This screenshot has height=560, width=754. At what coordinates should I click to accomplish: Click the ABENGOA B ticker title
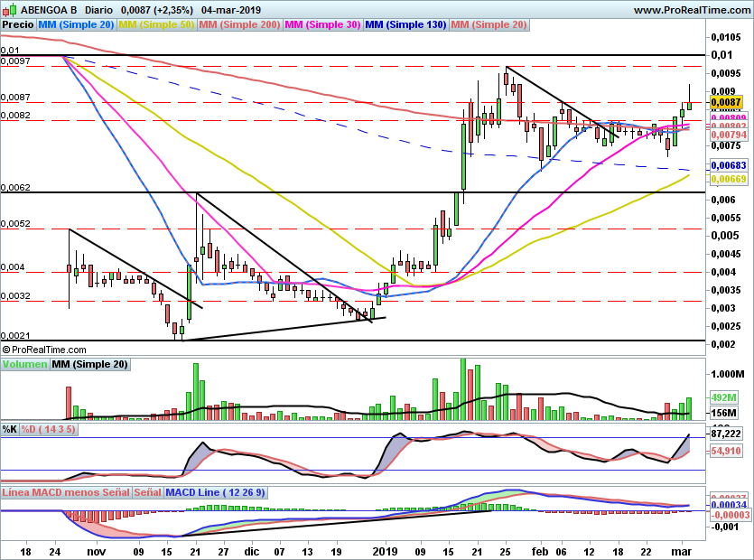(x=49, y=10)
